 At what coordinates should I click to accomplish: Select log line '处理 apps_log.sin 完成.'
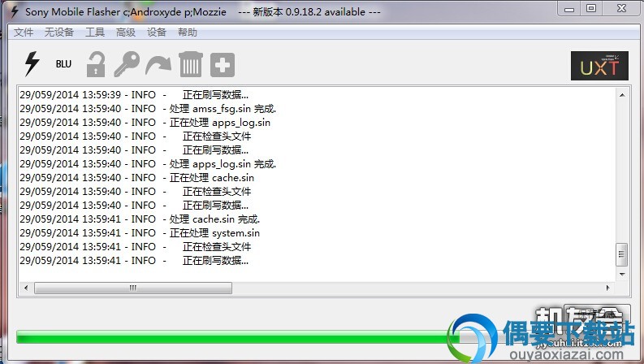tap(148, 164)
